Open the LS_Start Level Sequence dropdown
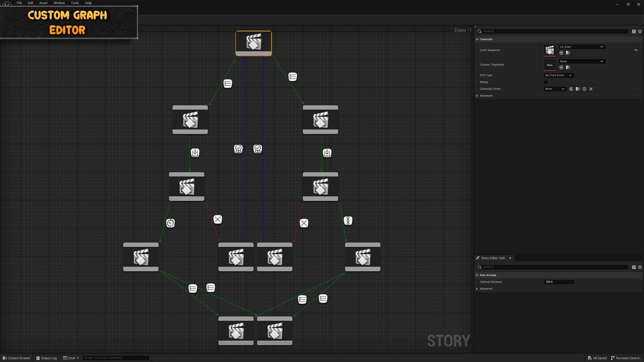This screenshot has height=362, width=644. coord(581,47)
